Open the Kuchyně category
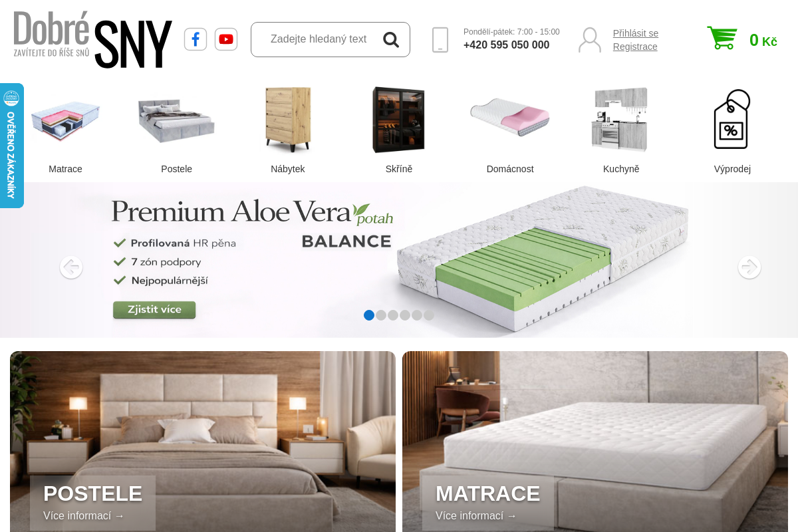Screen dimensions: 798x532 tap(621, 130)
